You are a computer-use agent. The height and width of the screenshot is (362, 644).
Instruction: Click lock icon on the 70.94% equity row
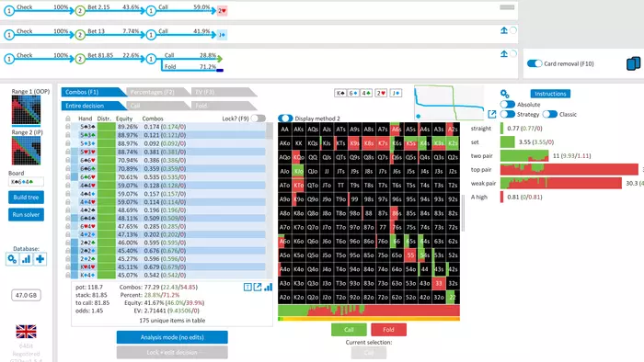coord(68,160)
